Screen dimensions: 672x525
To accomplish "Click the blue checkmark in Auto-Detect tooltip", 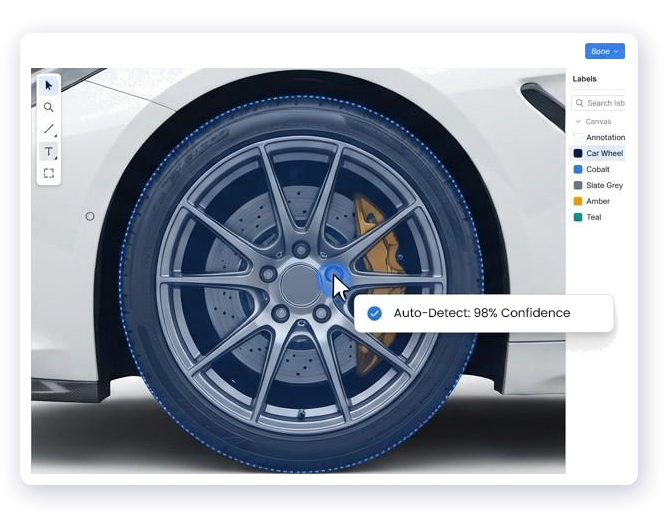I will pos(374,313).
